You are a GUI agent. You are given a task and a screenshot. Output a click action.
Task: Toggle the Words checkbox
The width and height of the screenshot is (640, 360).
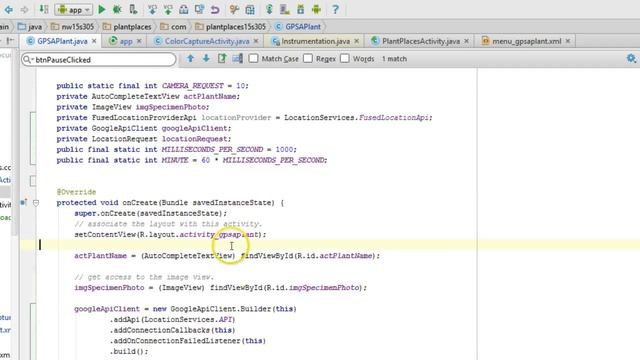coord(345,58)
